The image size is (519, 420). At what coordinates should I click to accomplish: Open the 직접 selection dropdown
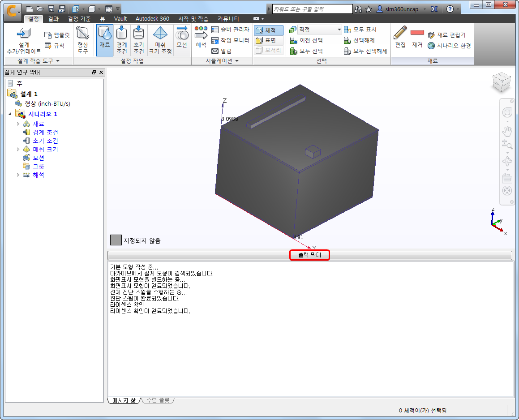[319, 30]
